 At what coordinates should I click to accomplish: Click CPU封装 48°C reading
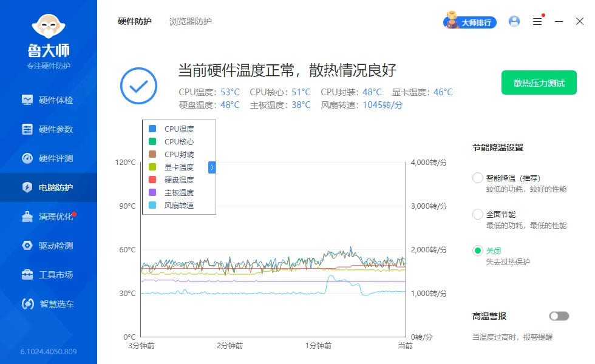[x=351, y=92]
